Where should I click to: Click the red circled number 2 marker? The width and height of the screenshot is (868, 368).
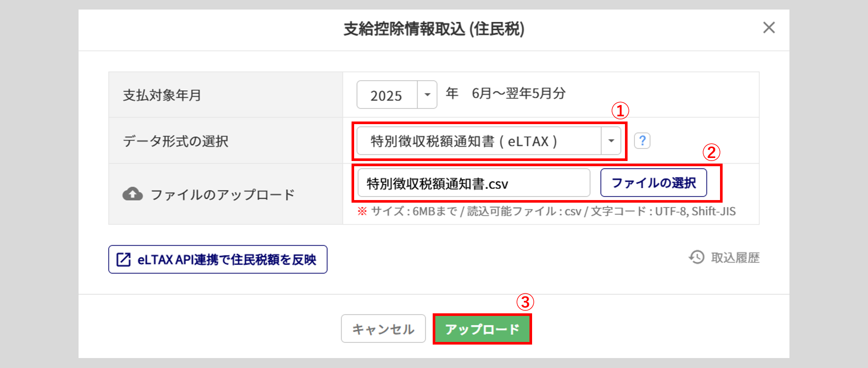point(711,152)
